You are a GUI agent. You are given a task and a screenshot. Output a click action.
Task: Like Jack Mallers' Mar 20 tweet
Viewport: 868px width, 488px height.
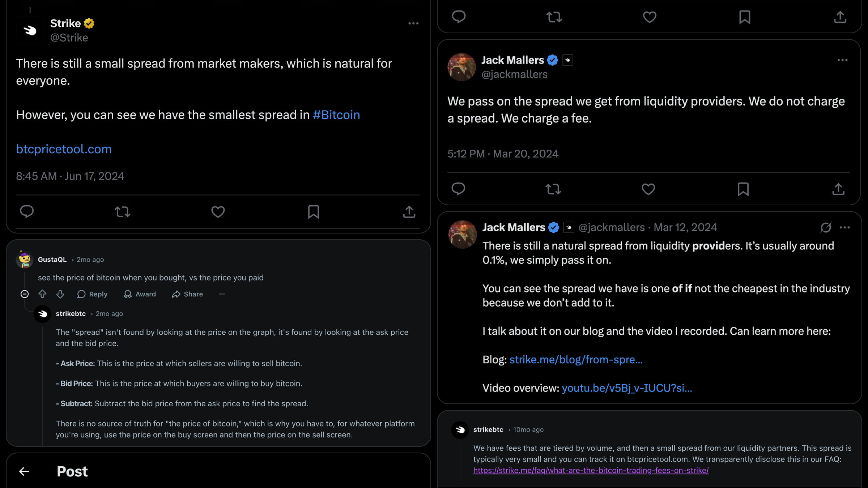coord(648,189)
